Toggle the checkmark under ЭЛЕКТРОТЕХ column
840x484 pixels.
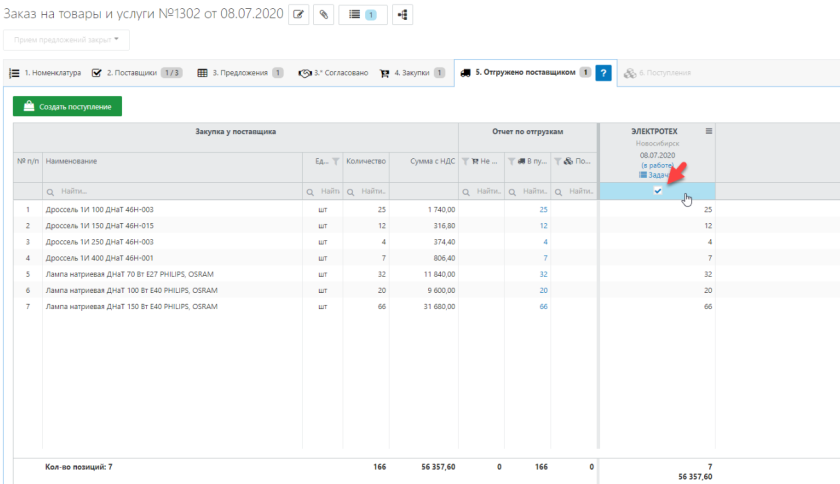[x=657, y=190]
